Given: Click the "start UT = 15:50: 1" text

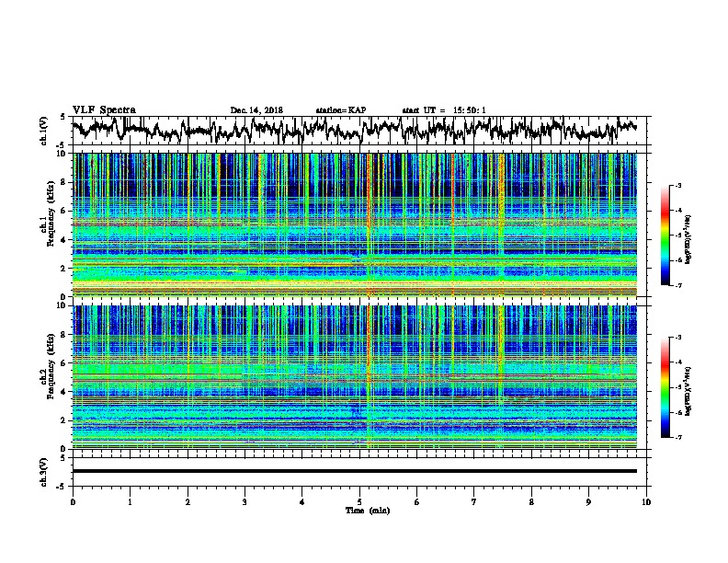Looking at the screenshot, I should (x=444, y=110).
